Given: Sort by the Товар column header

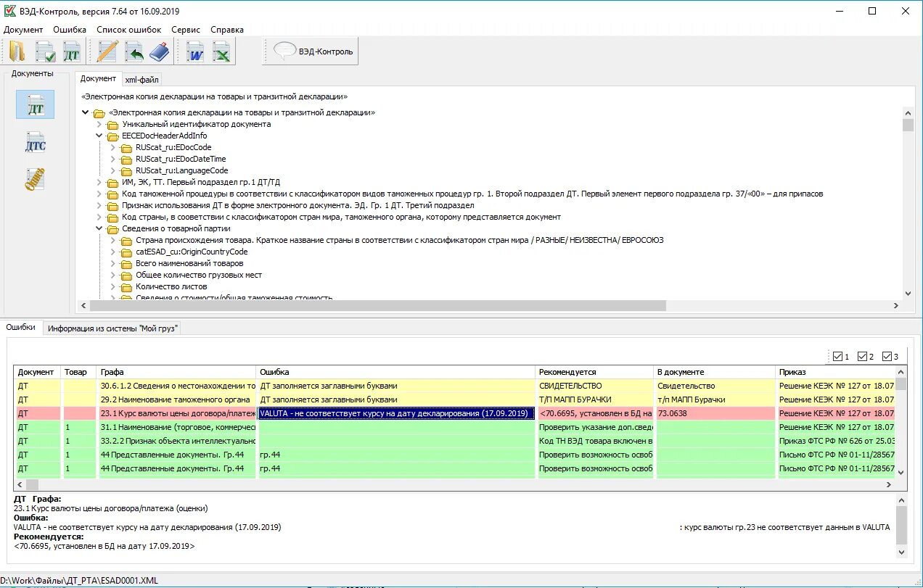Looking at the screenshot, I should pos(79,372).
